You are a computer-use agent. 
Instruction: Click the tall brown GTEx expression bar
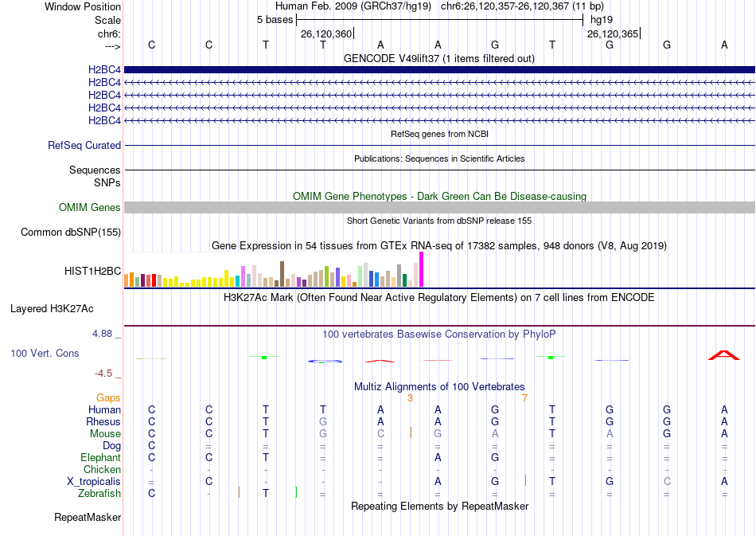point(282,275)
